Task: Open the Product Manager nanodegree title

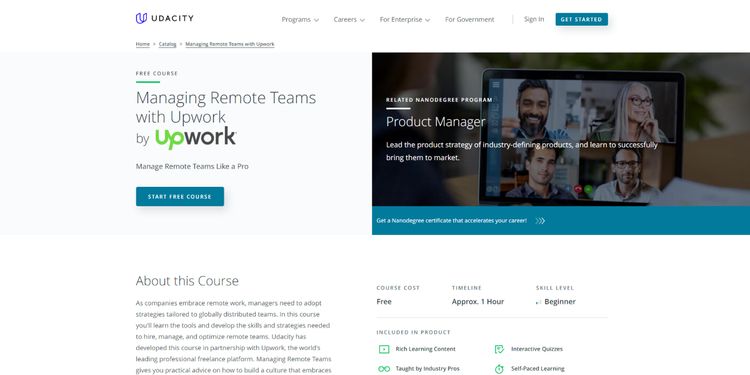Action: (435, 122)
